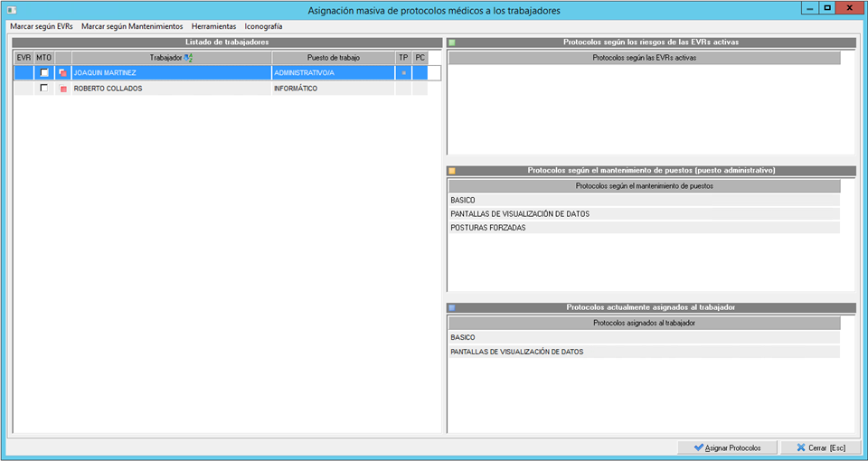Select POSTURAS FORZADAS in the mantenimiento list
The width and height of the screenshot is (868, 461).
488,228
